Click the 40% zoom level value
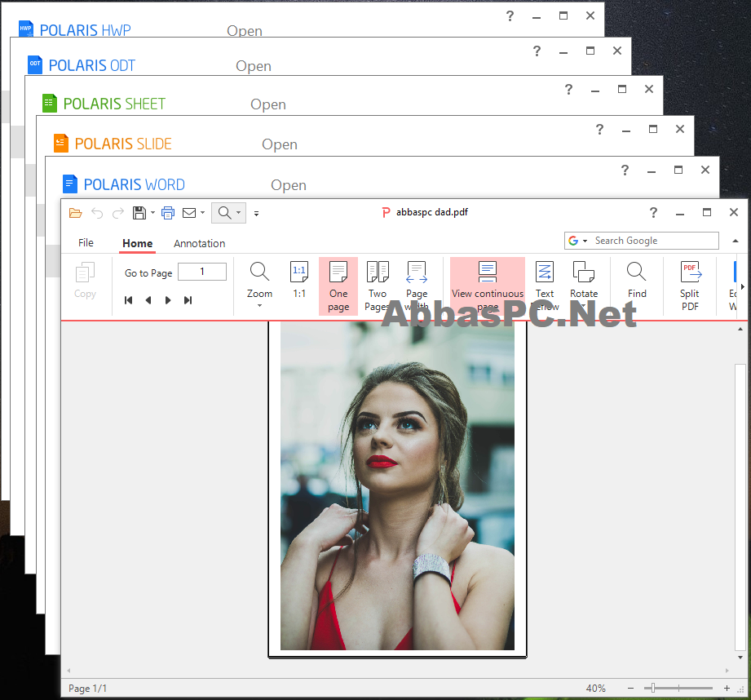751x700 pixels. pos(596,688)
